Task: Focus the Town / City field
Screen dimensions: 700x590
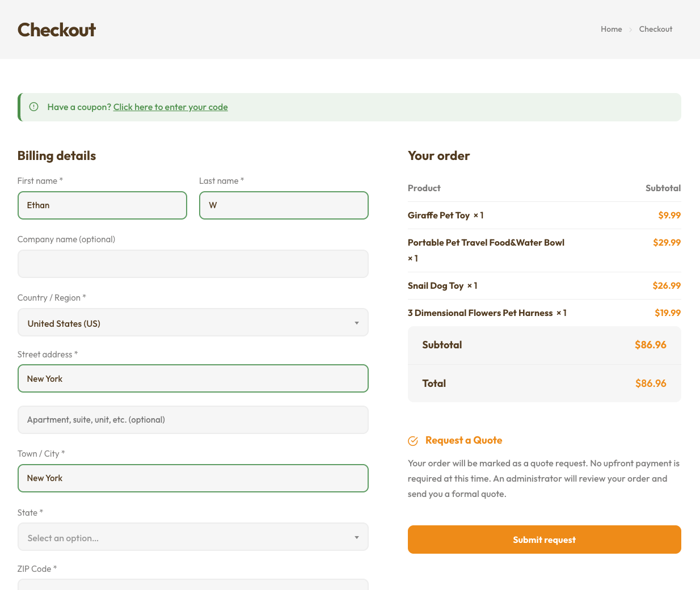Action: click(193, 478)
